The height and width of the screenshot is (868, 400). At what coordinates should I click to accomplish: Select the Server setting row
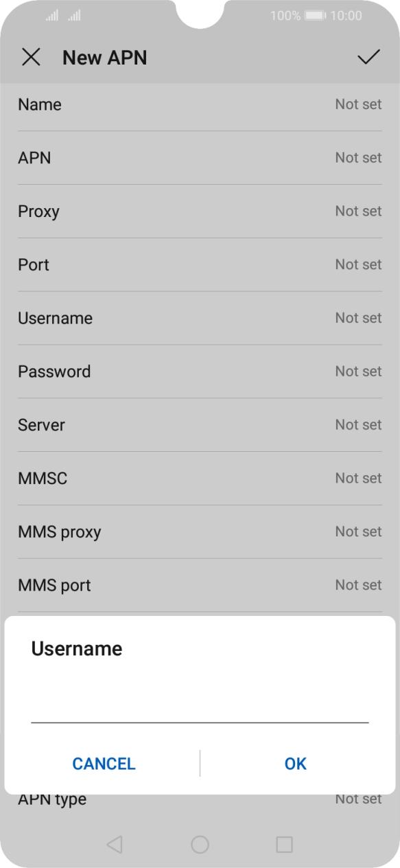pos(200,425)
